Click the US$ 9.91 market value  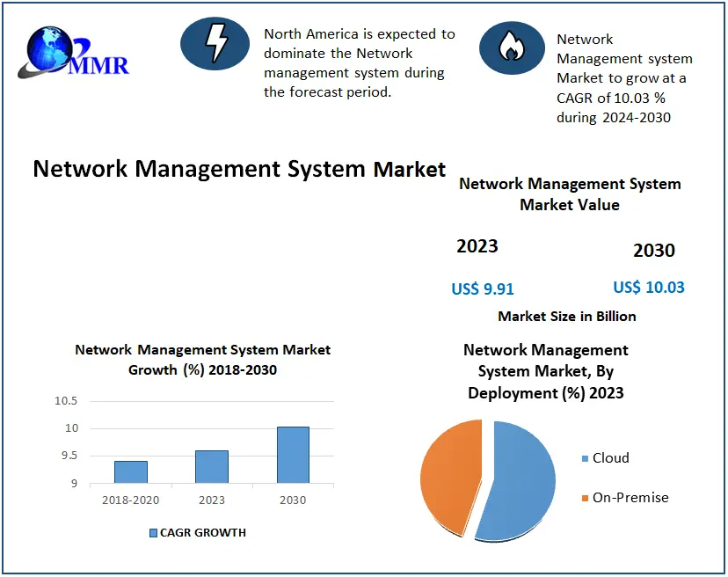[x=482, y=288]
